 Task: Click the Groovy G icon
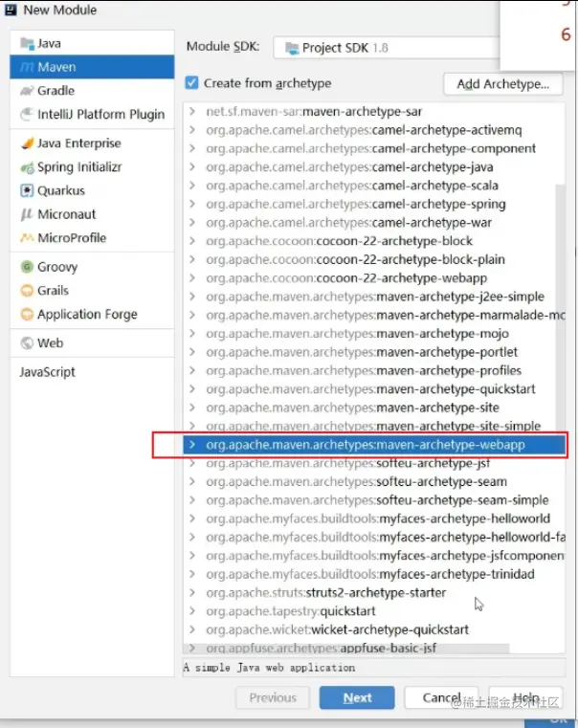tap(27, 267)
